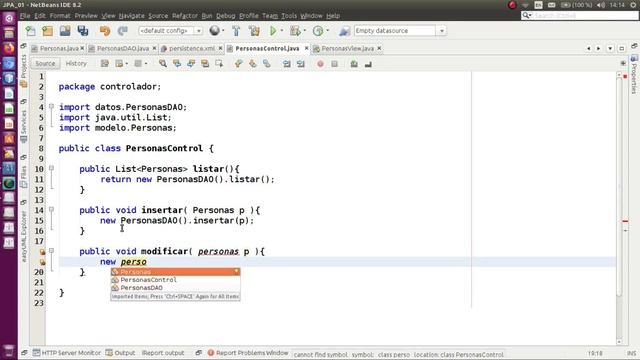The image size is (640, 360).
Task: Click the Debug Project icon
Action: click(295, 31)
